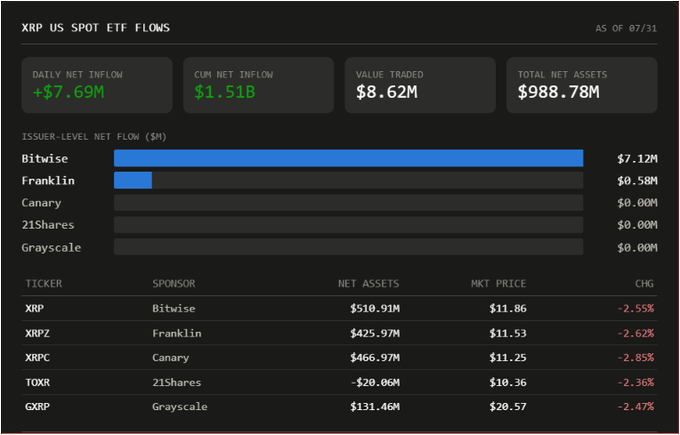680x435 pixels.
Task: Click the Canary sponsor cell in table
Action: [170, 358]
